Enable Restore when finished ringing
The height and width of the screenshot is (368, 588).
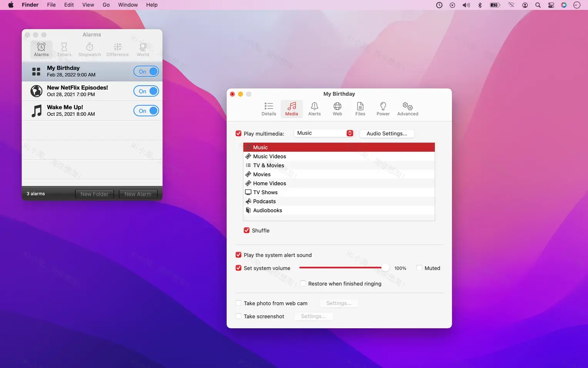coord(303,283)
